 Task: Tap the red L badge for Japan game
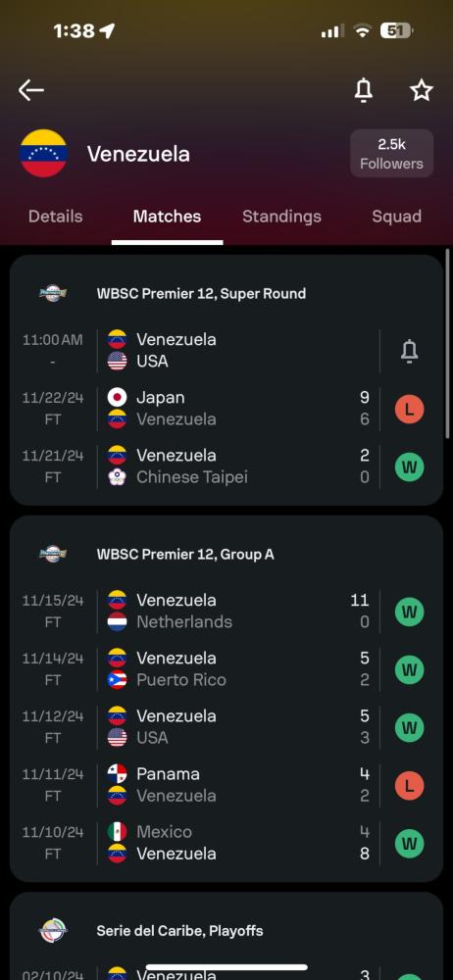pyautogui.click(x=409, y=410)
